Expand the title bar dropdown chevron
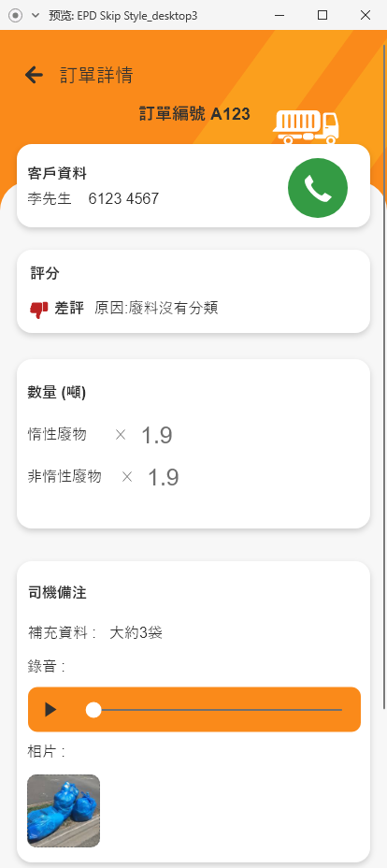This screenshot has width=387, height=868. tap(36, 16)
